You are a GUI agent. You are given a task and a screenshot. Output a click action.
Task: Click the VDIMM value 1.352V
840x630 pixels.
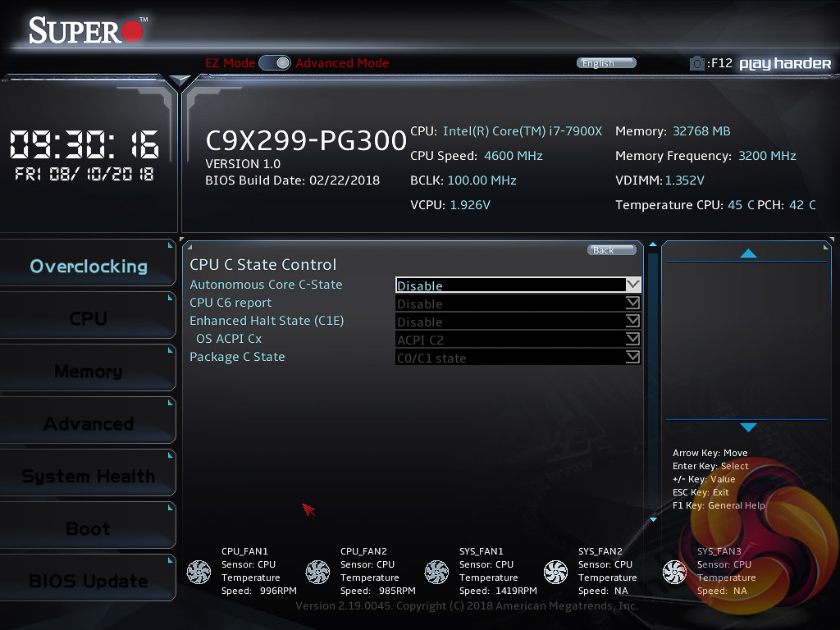(685, 180)
